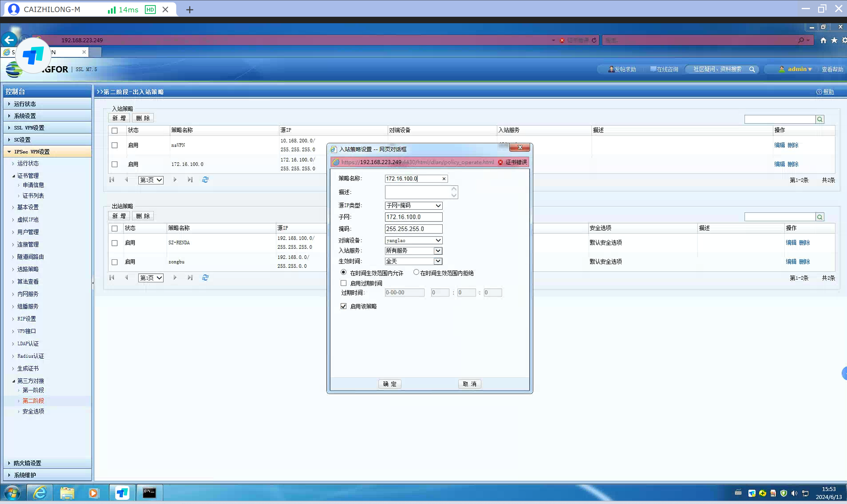Click the inbound policy search magnifier icon
The image size is (847, 504).
tap(819, 119)
